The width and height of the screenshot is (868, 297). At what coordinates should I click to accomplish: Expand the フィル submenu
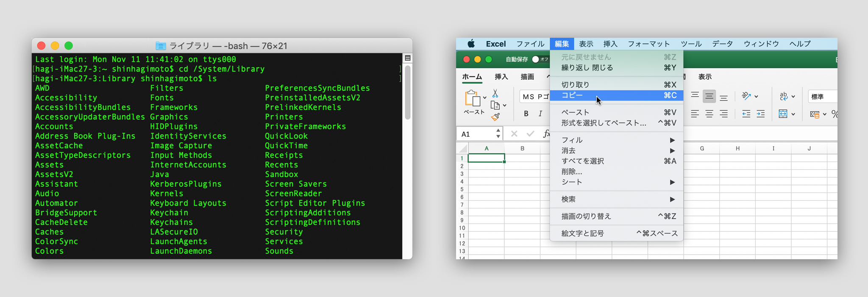616,140
